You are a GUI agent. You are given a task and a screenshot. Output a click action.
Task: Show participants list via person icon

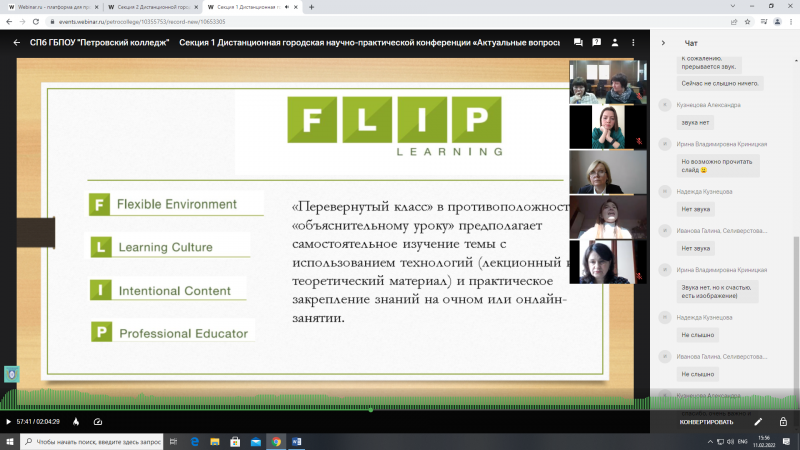(615, 43)
